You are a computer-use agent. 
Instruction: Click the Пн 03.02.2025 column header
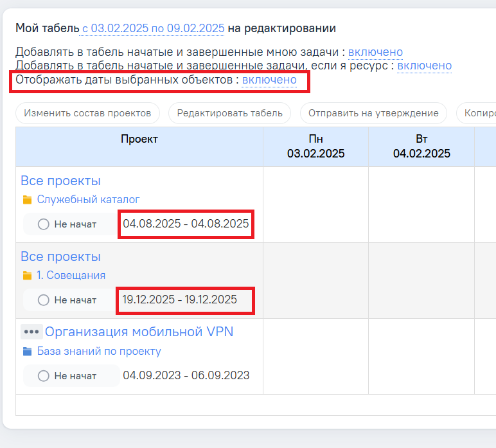pos(315,147)
